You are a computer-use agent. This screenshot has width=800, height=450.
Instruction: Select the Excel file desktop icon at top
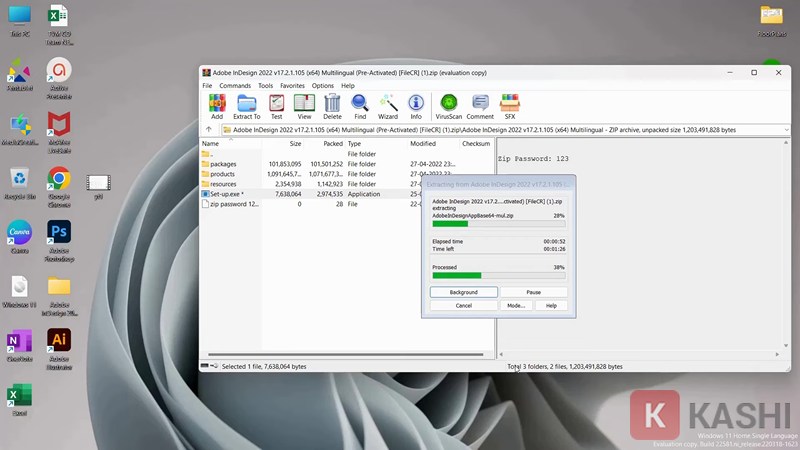(x=59, y=24)
